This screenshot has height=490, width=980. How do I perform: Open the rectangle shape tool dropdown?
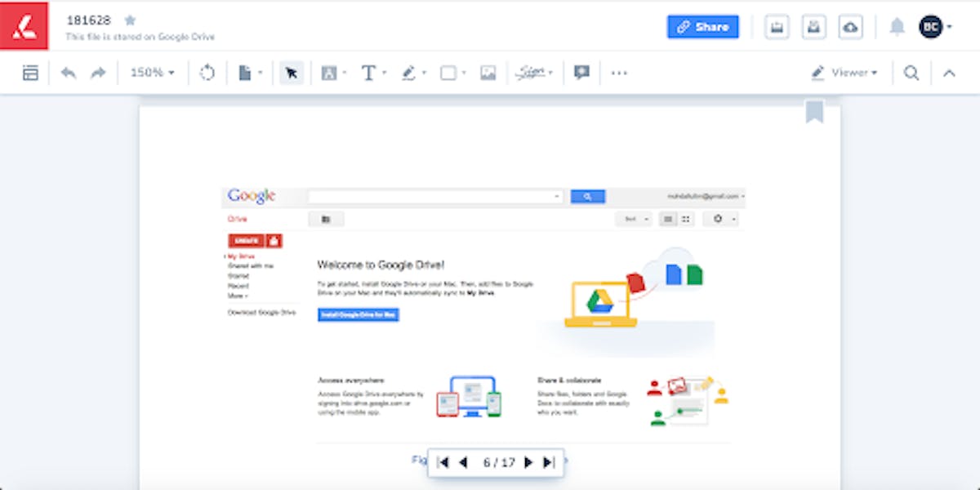coord(453,73)
